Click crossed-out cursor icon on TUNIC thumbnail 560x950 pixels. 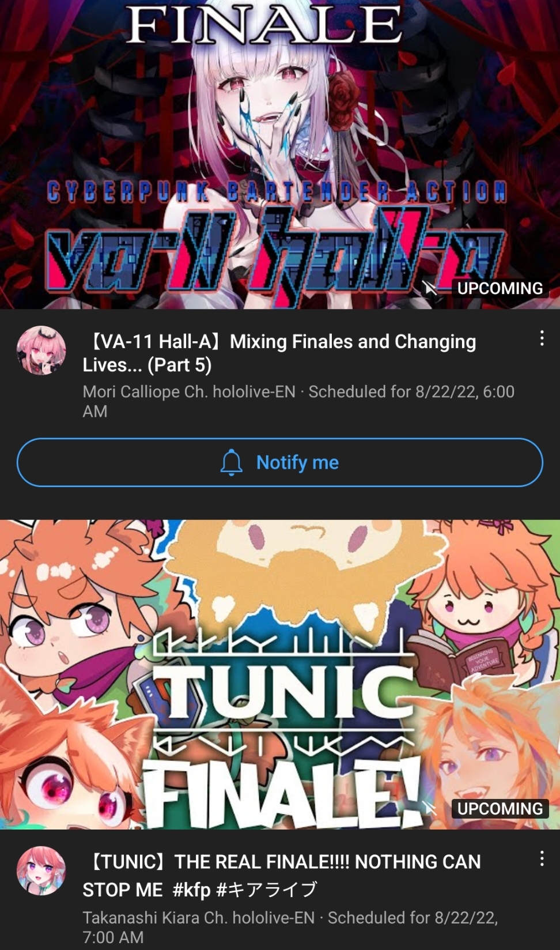tap(430, 808)
